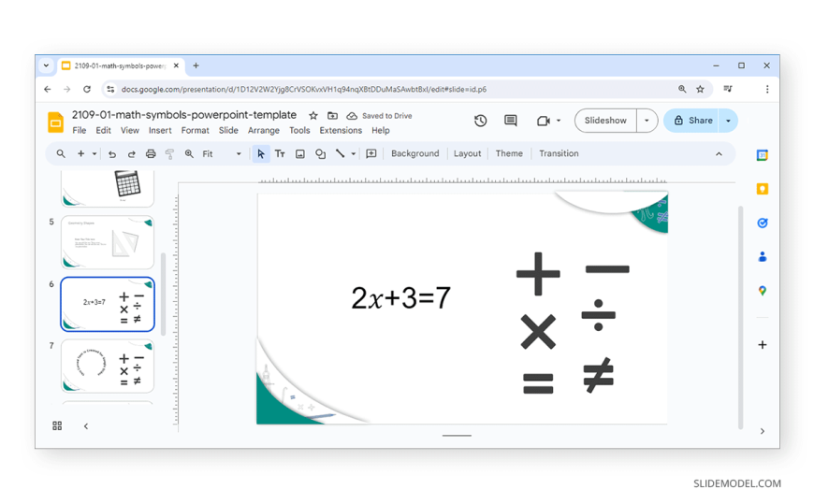
Task: Open new slide layout dropdown arrow
Action: click(94, 153)
